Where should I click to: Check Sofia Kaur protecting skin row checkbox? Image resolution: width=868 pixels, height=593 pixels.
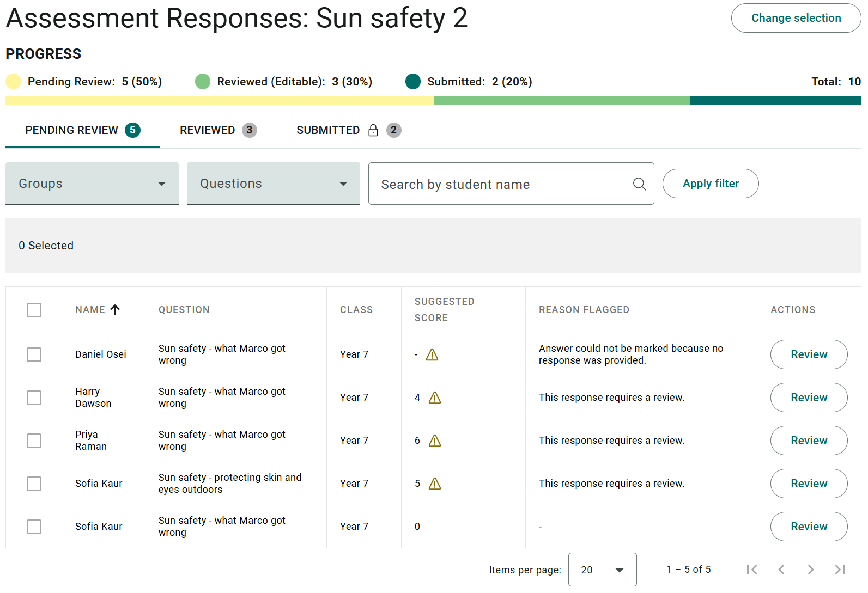click(34, 484)
